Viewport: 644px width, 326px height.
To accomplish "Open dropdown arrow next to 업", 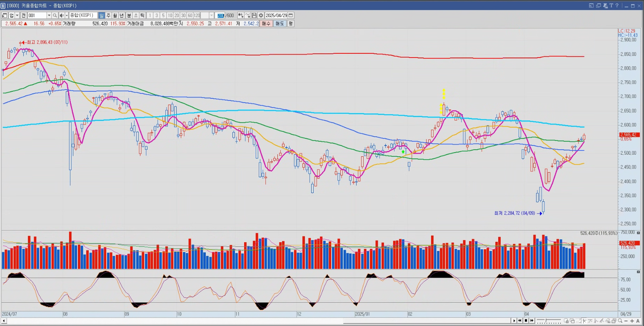I will click(x=17, y=15).
